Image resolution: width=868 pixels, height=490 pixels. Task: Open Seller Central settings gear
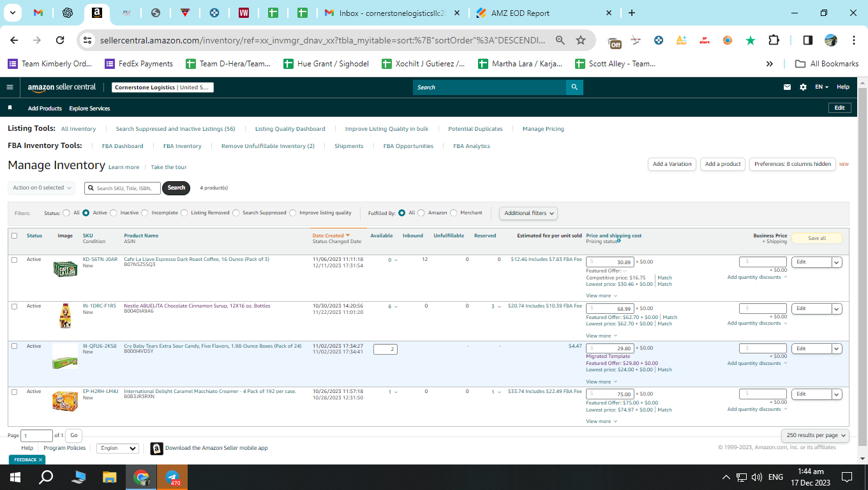803,87
